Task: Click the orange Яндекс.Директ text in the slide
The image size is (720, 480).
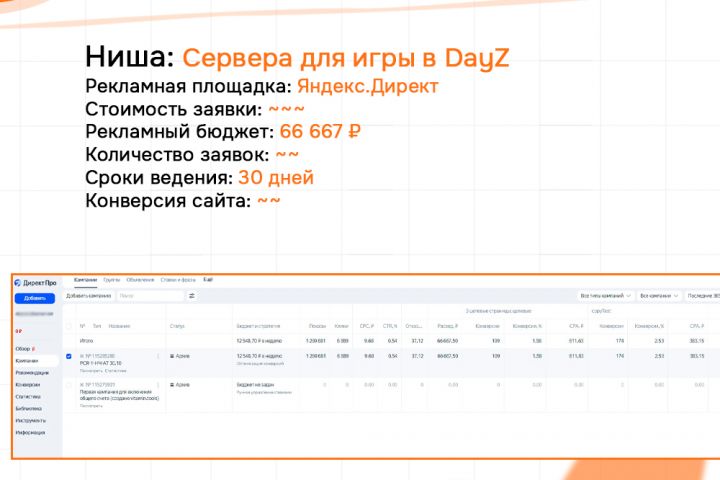Action: pos(368,86)
